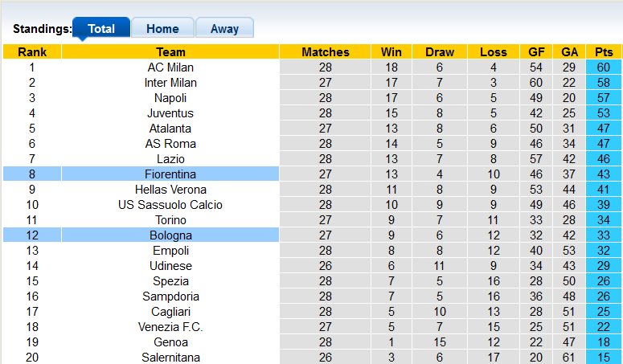
Task: Open the Salernitana team link
Action: tap(170, 358)
